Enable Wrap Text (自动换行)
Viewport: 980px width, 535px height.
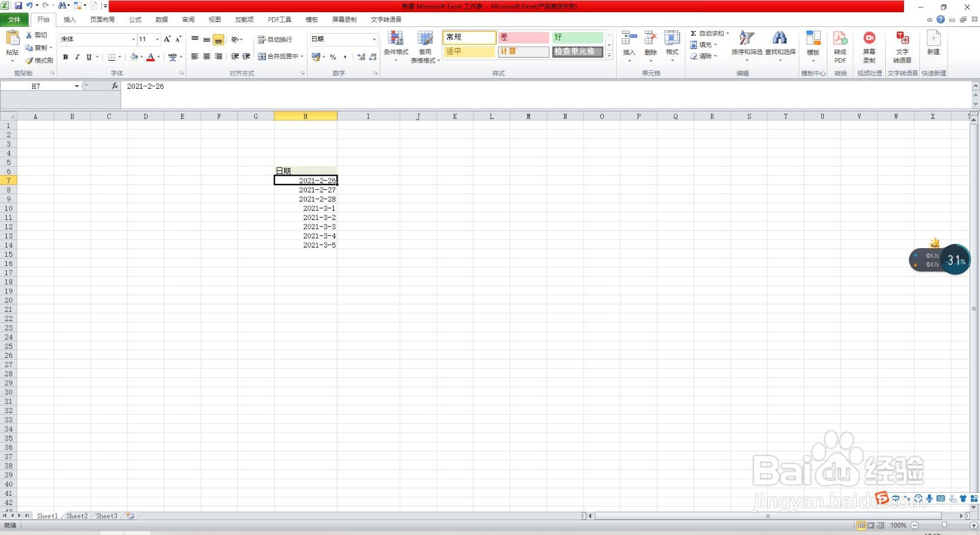pos(275,39)
